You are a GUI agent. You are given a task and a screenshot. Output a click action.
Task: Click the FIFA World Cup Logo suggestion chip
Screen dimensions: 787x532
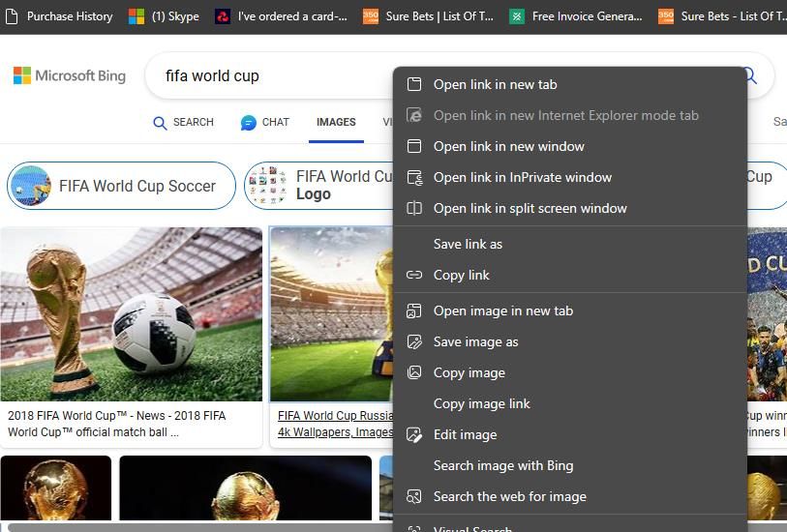coord(319,186)
